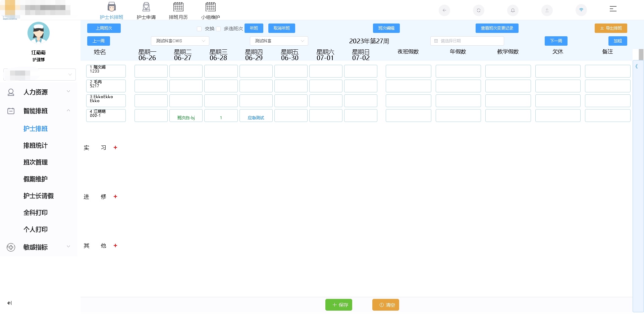The height and width of the screenshot is (314, 644).
Task: Click the 敏感指标 plus-circle icon
Action: 11,248
